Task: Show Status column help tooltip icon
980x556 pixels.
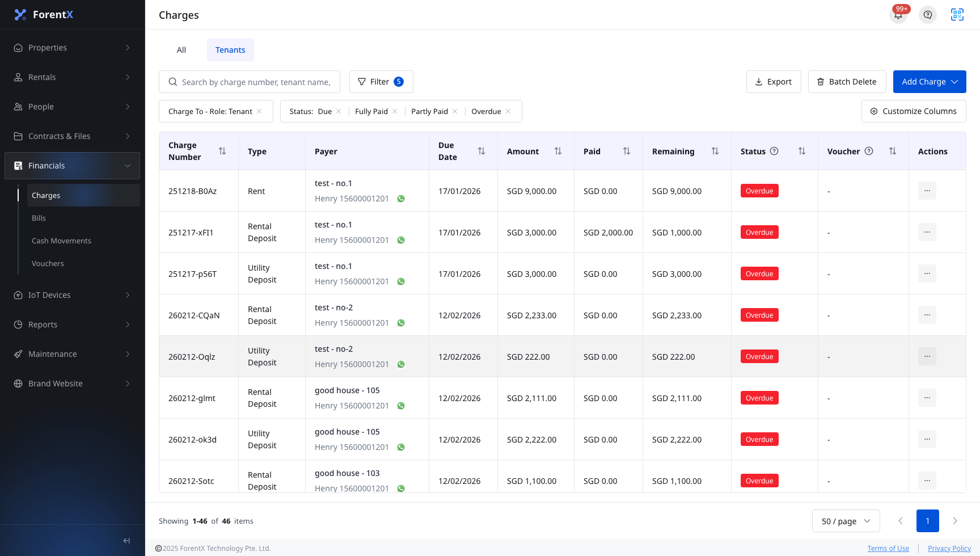Action: [774, 151]
